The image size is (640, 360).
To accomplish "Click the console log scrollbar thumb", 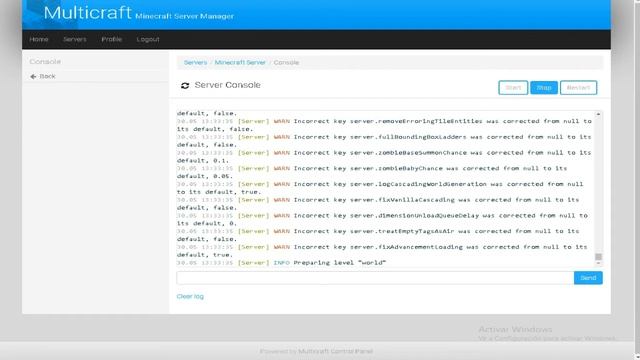I will (598, 257).
